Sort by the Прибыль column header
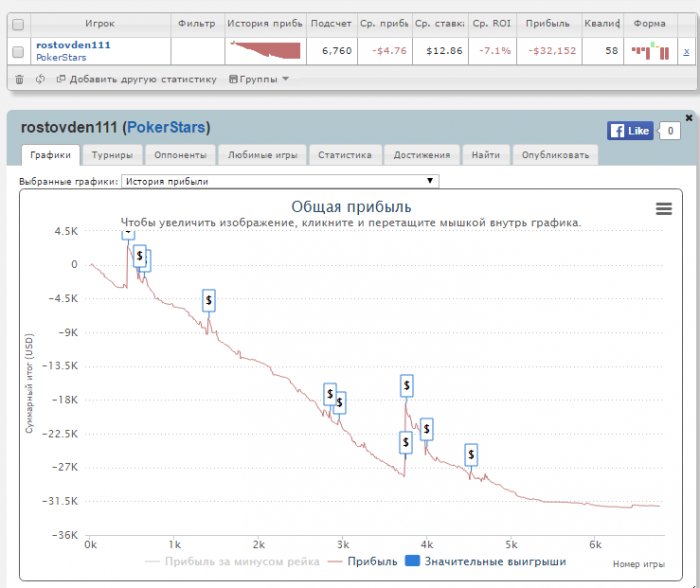Viewport: 700px width, 588px height. (x=547, y=23)
